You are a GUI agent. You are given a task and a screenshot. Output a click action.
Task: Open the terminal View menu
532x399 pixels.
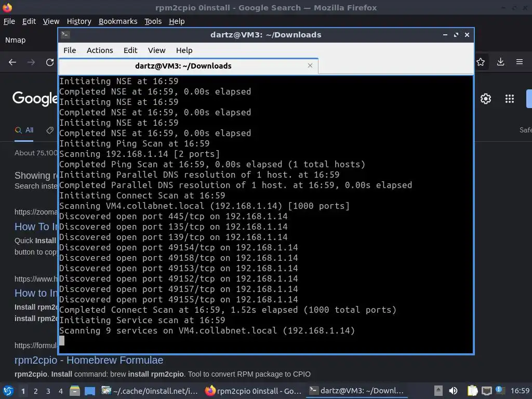tap(157, 50)
